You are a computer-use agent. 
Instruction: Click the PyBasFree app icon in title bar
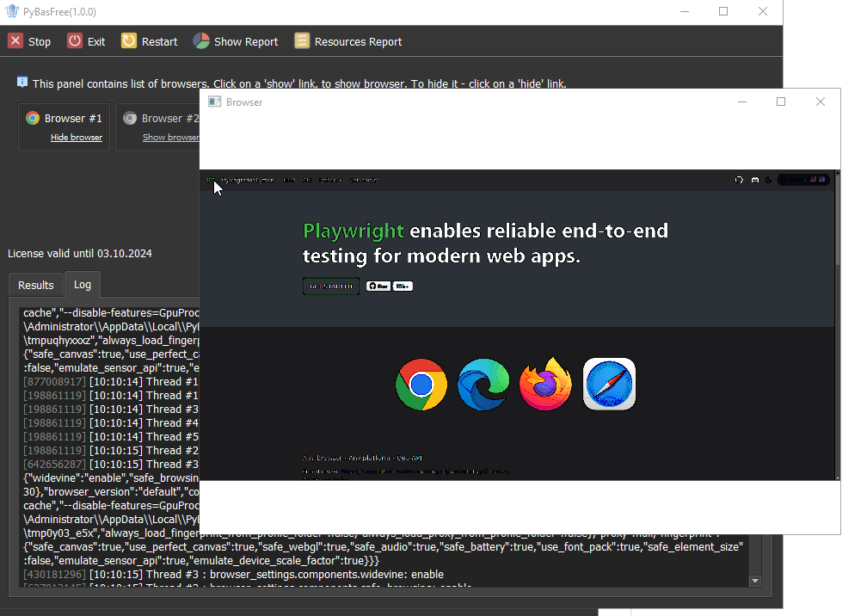pos(12,11)
